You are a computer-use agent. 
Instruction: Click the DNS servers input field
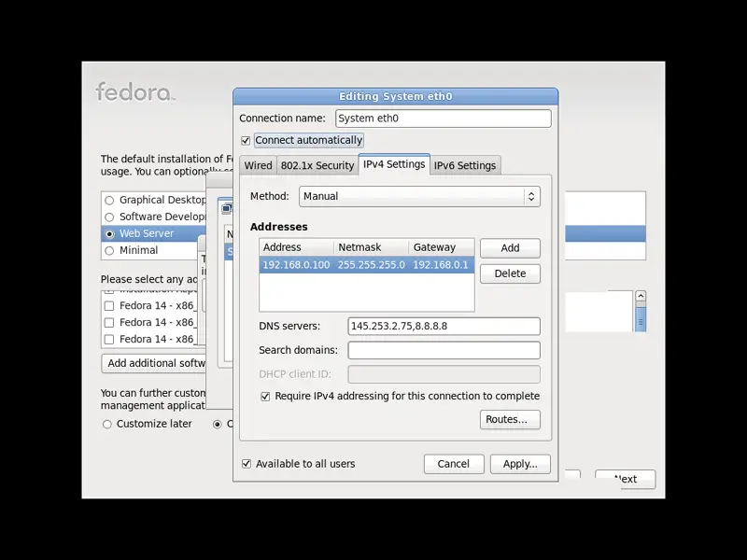[444, 326]
